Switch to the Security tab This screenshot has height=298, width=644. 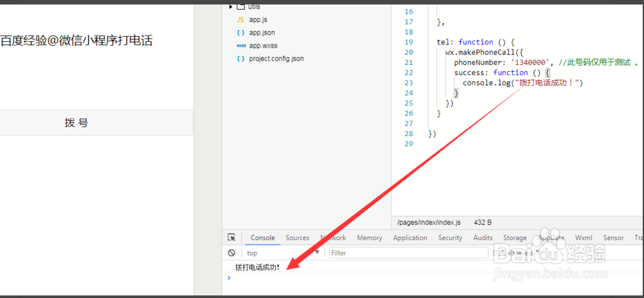(450, 238)
